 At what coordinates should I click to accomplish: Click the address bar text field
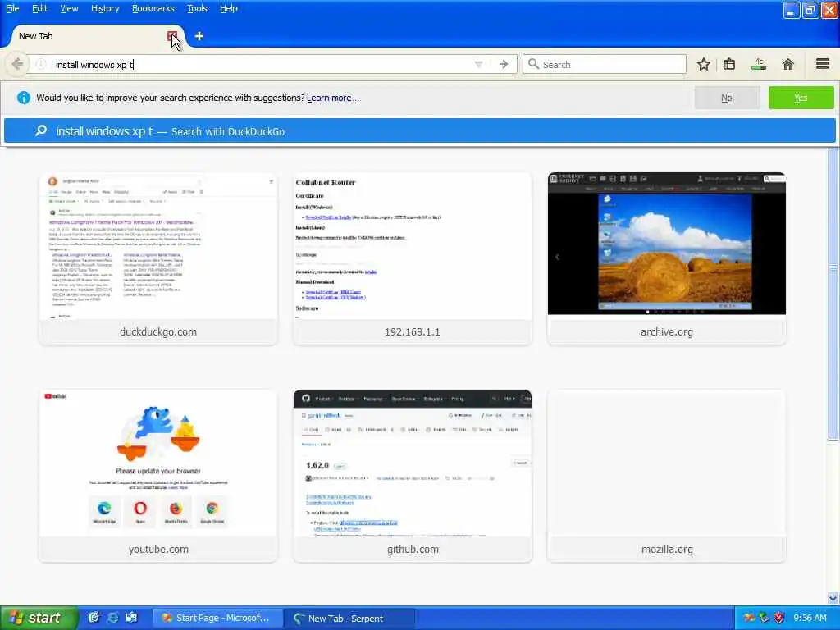pos(262,65)
